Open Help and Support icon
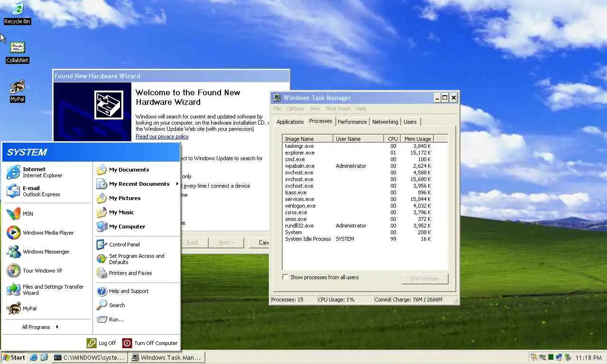Screen dimensions: 607x364 point(101,291)
